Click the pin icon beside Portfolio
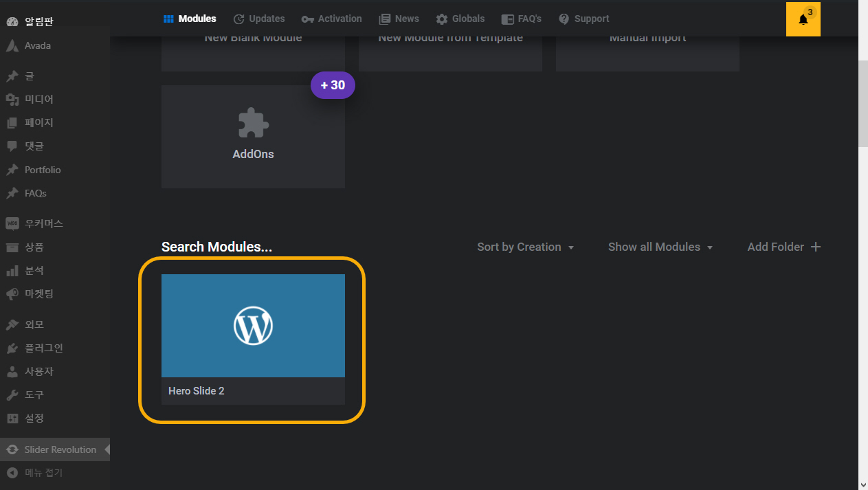 pos(12,170)
